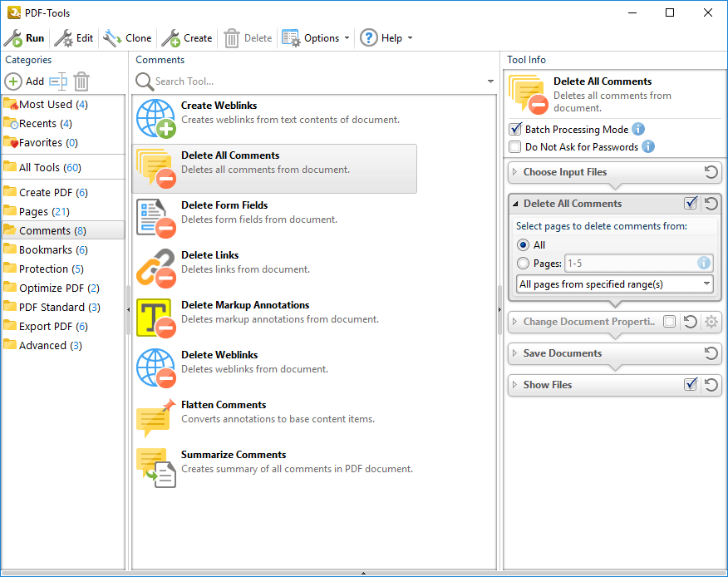Image resolution: width=728 pixels, height=577 pixels.
Task: Expand the Choose Input Files section
Action: [x=564, y=172]
